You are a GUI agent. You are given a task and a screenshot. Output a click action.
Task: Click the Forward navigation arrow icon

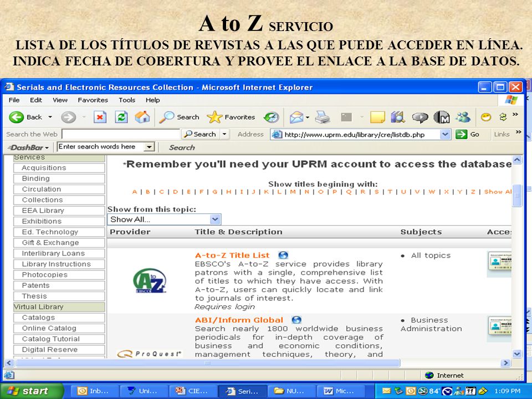point(68,117)
